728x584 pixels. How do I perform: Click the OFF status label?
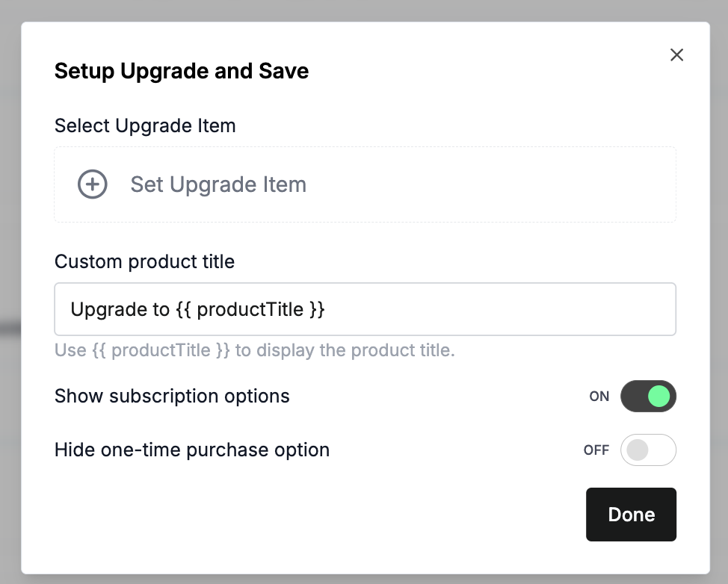[x=596, y=450]
